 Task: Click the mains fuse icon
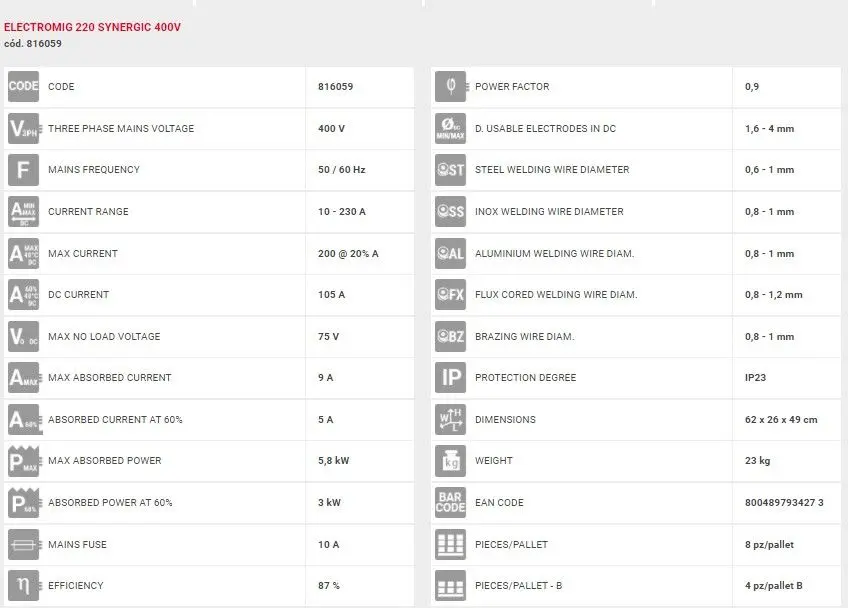23,545
